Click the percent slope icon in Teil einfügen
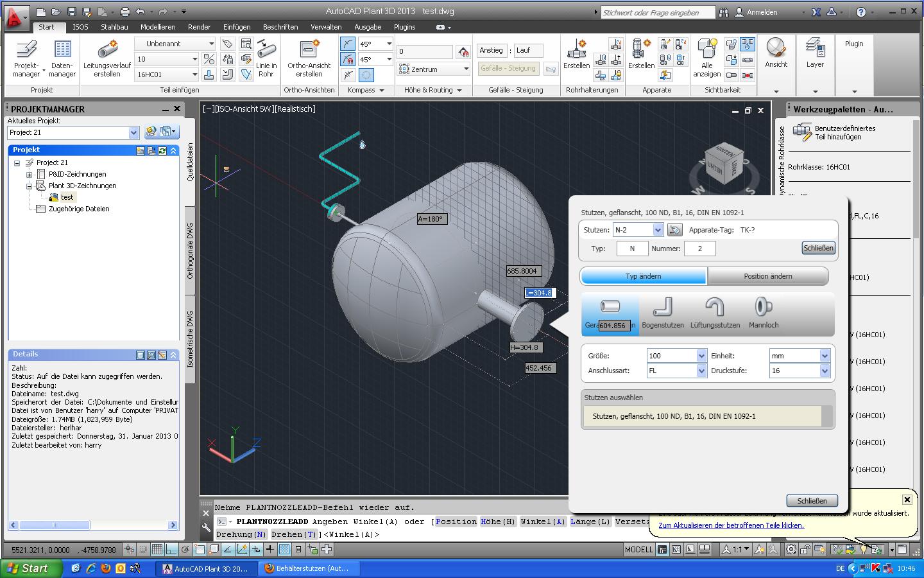The height and width of the screenshot is (578, 924). pyautogui.click(x=209, y=59)
